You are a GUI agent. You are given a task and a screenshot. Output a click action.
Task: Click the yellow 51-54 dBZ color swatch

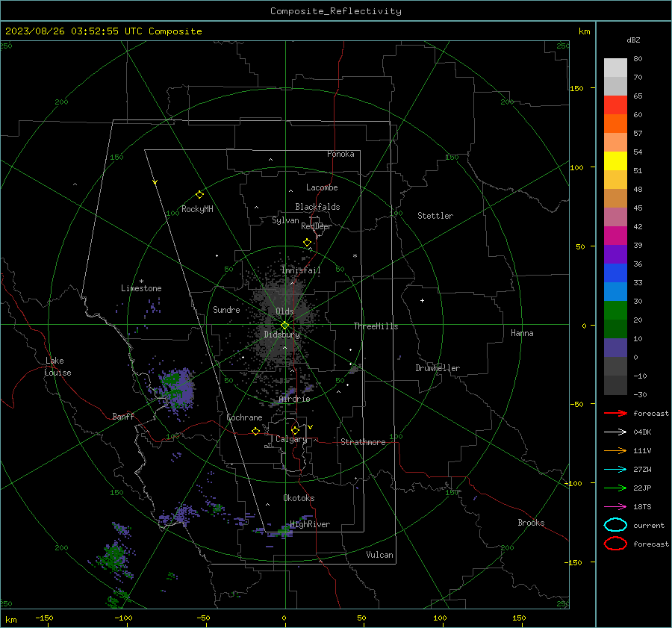(x=615, y=161)
